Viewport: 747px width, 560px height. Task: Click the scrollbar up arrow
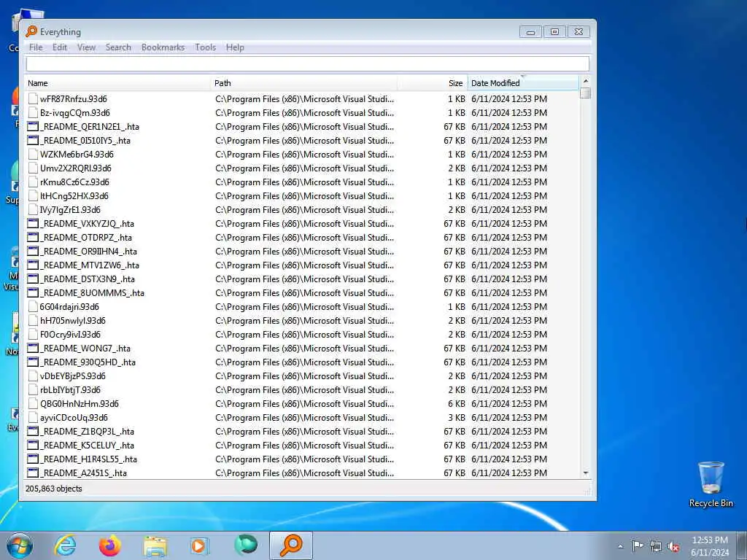(586, 80)
